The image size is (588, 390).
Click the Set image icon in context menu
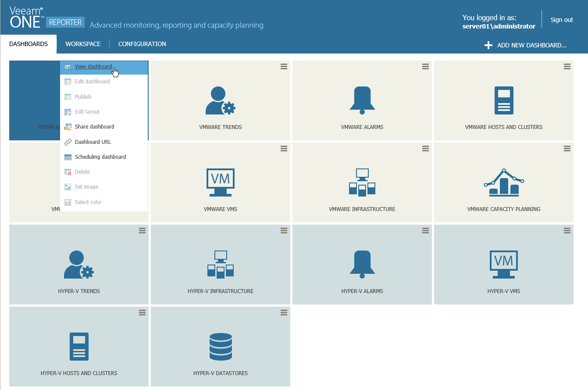[68, 187]
